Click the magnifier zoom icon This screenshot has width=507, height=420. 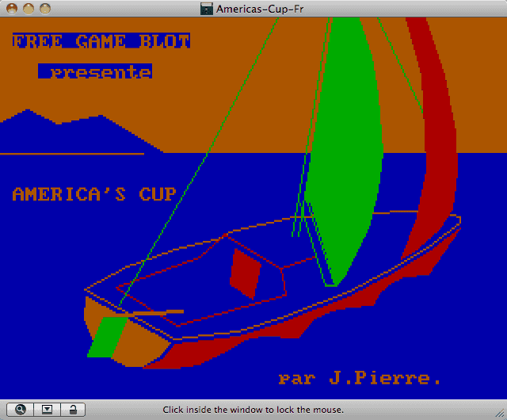point(20,410)
